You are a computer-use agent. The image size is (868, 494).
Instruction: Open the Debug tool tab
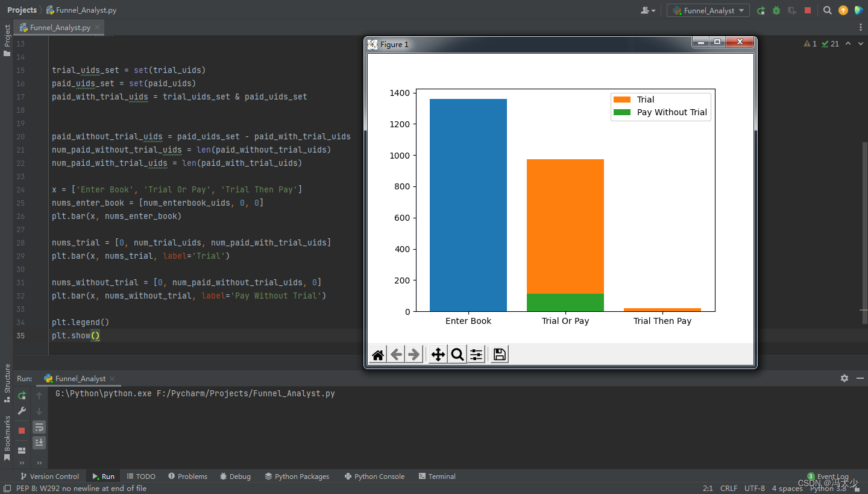(235, 477)
